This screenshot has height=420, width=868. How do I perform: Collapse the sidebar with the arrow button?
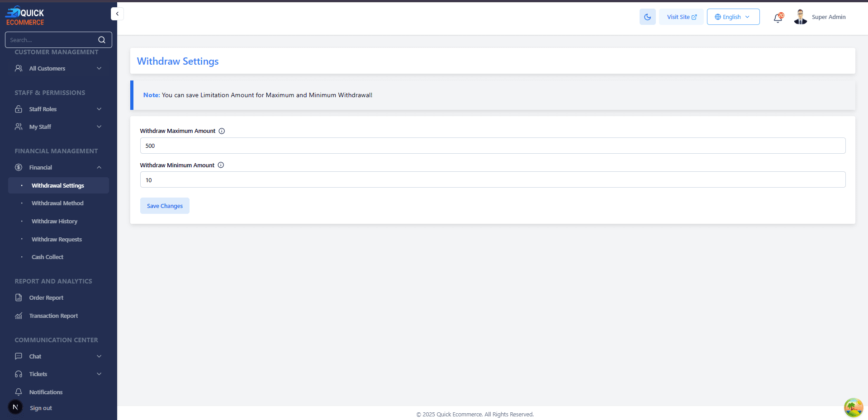click(117, 14)
